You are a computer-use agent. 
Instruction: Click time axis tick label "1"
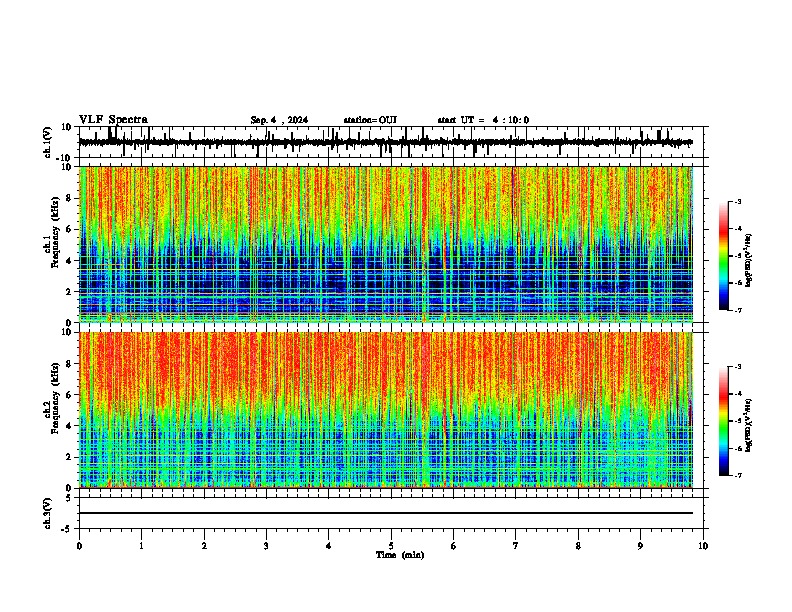(x=141, y=546)
